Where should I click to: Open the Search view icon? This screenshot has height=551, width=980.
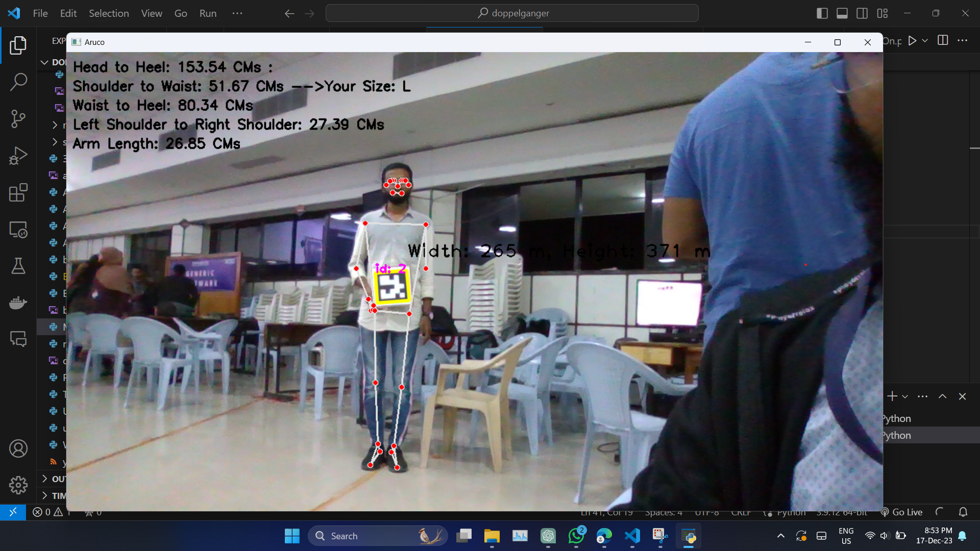[18, 82]
